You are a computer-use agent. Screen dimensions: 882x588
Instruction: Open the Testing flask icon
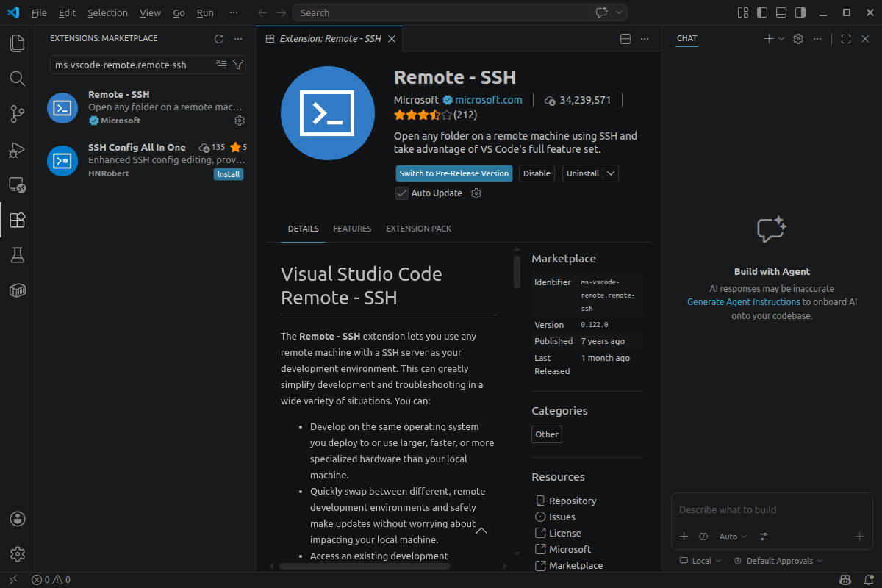point(17,255)
